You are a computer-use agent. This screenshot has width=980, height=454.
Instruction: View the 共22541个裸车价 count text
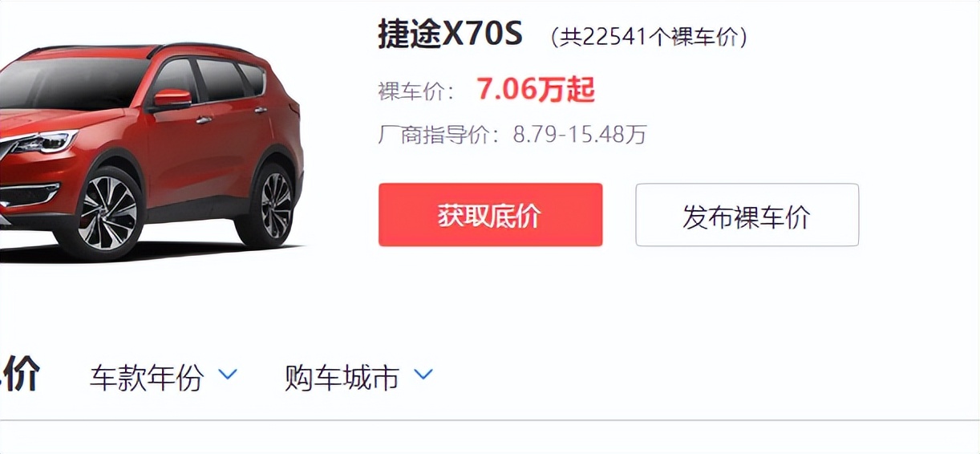click(x=648, y=37)
